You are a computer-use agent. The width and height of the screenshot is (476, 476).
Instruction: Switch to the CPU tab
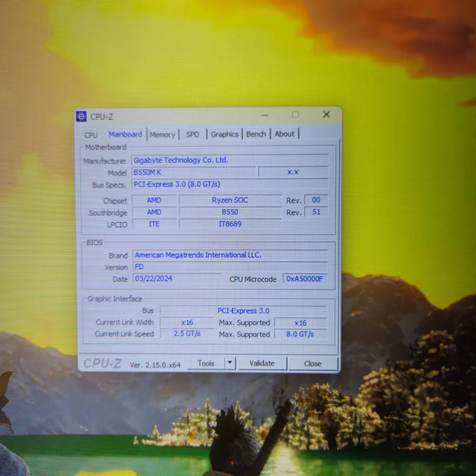[x=91, y=135]
